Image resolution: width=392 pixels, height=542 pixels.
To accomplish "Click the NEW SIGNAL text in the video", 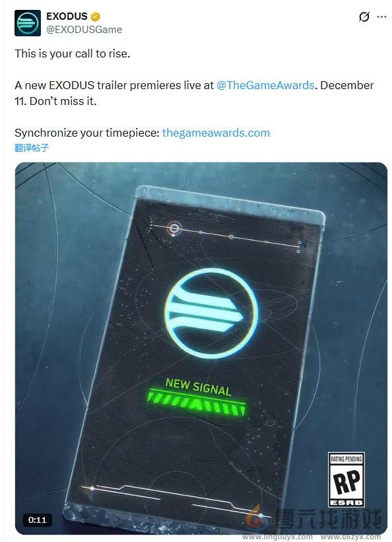I will (199, 387).
